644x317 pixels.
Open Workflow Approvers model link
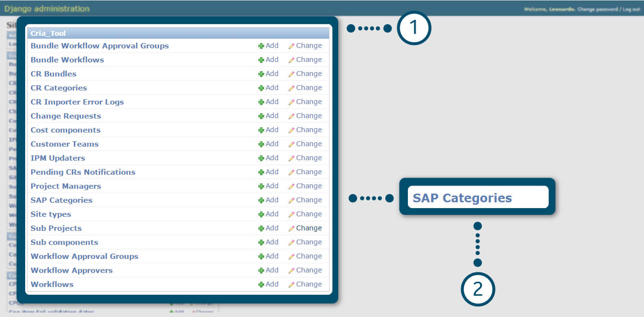(72, 271)
